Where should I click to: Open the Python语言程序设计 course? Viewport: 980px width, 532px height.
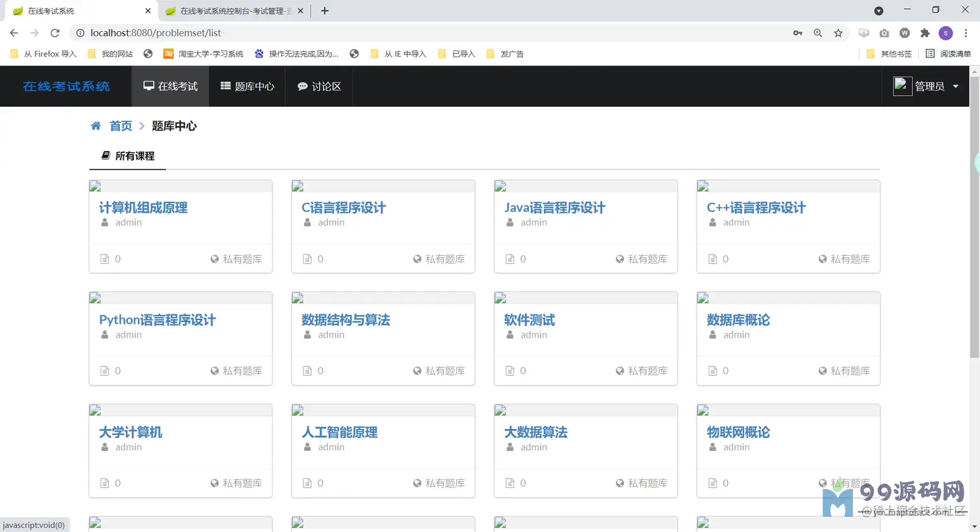click(x=157, y=319)
